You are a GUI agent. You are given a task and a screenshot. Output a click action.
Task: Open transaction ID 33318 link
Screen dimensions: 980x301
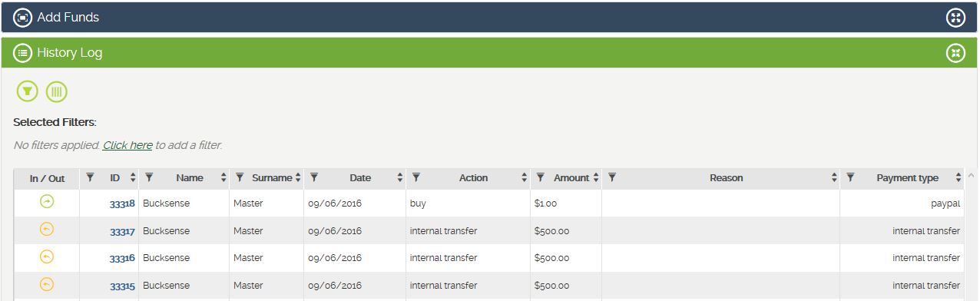[x=122, y=204]
